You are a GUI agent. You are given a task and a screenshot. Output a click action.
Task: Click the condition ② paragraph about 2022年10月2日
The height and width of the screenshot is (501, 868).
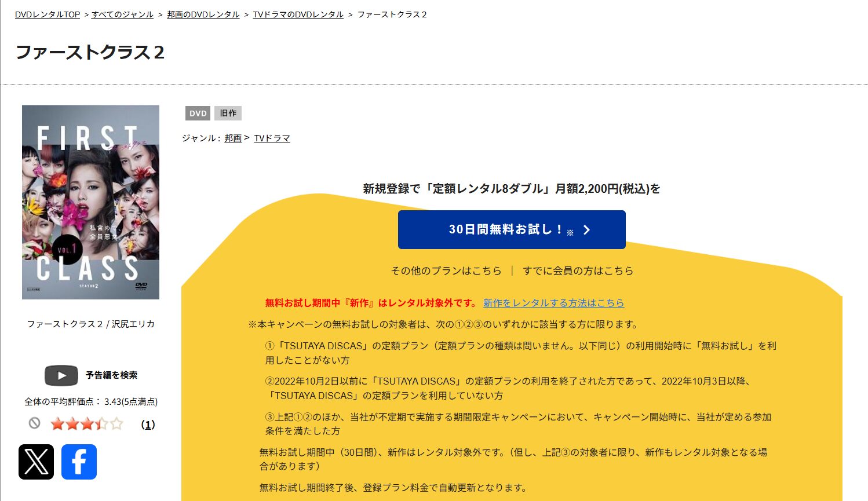click(x=509, y=389)
